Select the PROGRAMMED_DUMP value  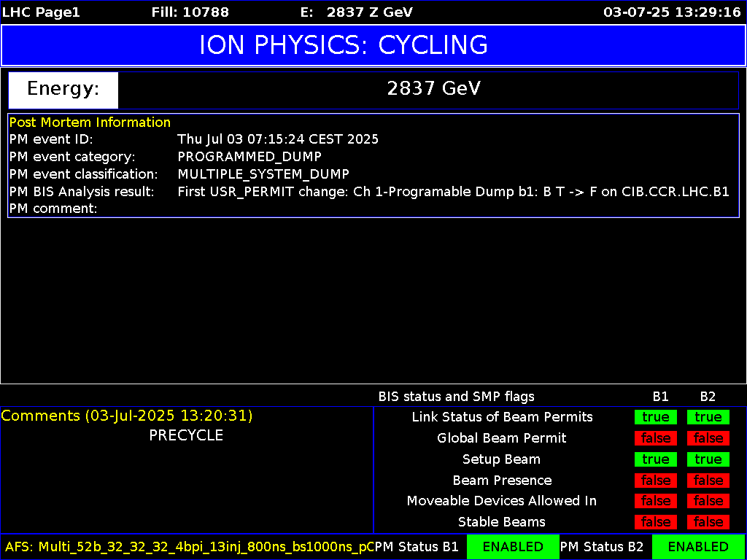tap(249, 157)
